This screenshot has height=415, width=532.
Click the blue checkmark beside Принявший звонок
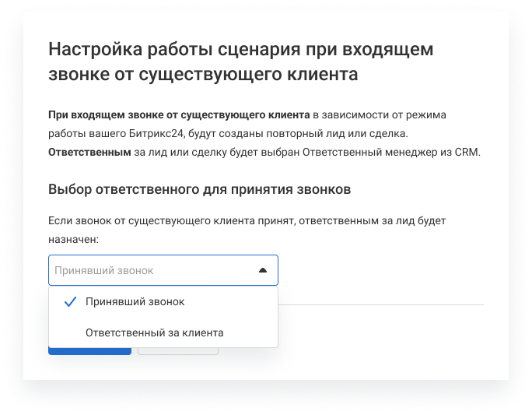(x=70, y=301)
